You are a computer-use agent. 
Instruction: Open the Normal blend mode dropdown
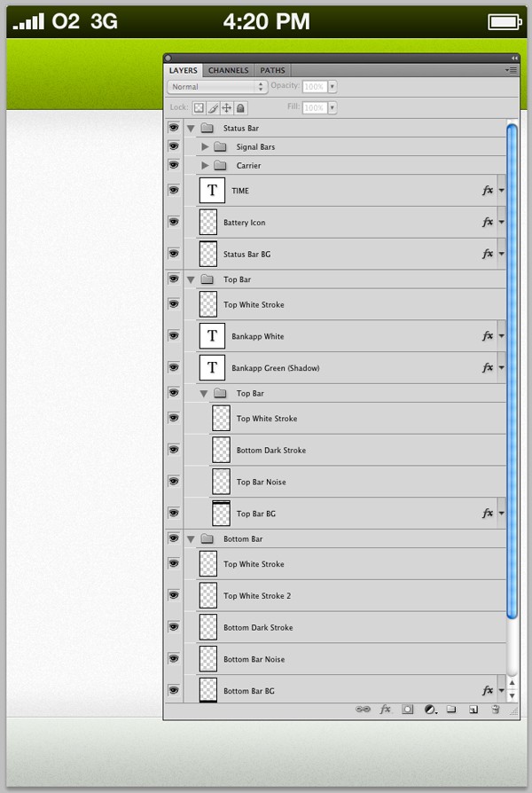(217, 86)
